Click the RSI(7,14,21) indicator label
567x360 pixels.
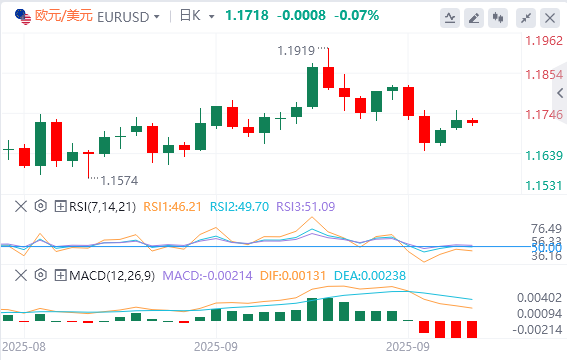pyautogui.click(x=103, y=206)
